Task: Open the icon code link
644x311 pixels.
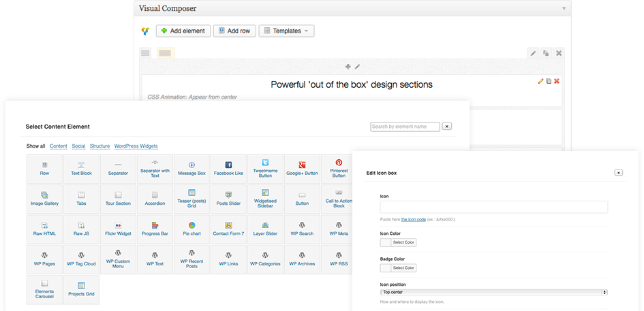Action: (x=413, y=220)
